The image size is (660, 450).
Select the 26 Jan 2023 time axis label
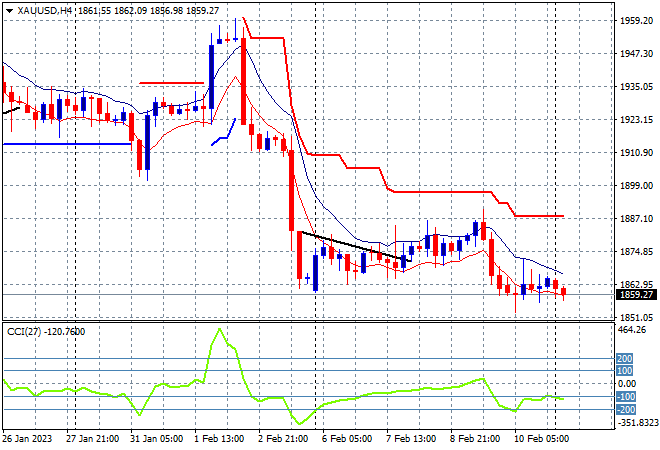27,439
